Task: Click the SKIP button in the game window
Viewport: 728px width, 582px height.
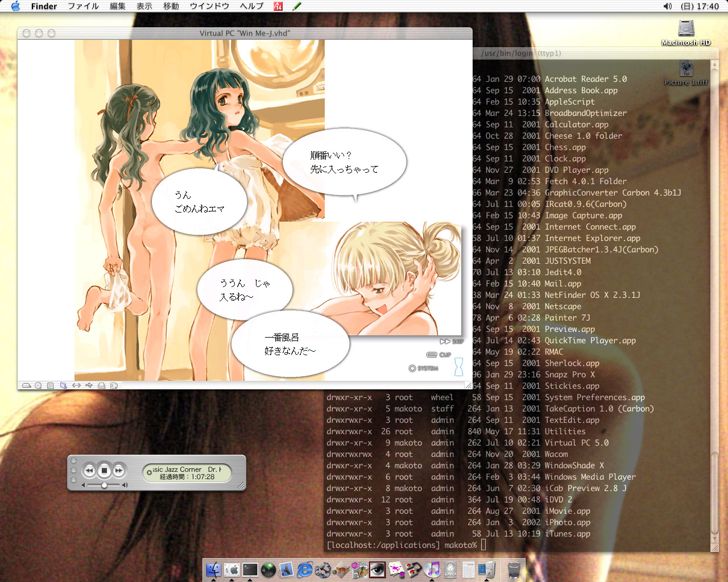Action: [452, 342]
